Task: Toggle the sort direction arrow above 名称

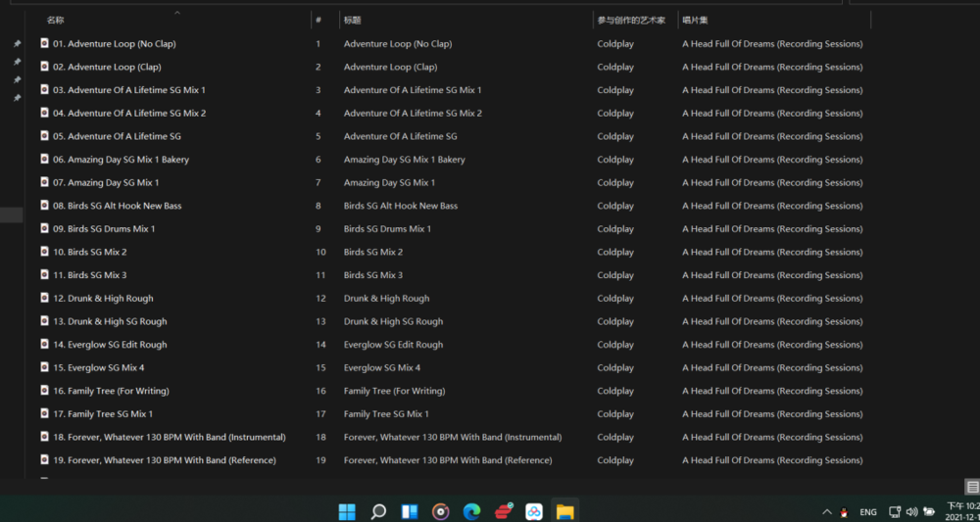Action: click(x=176, y=13)
